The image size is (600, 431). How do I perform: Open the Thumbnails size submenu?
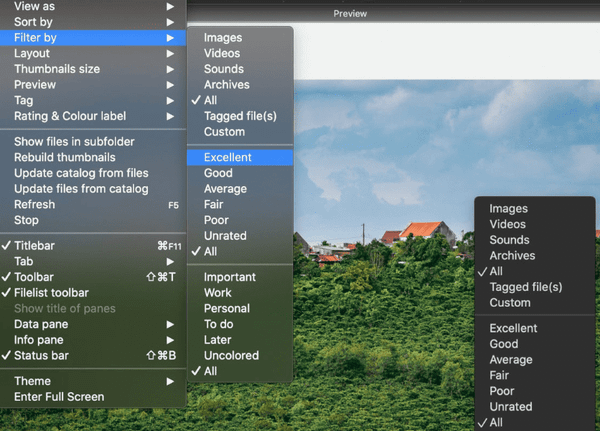point(93,69)
